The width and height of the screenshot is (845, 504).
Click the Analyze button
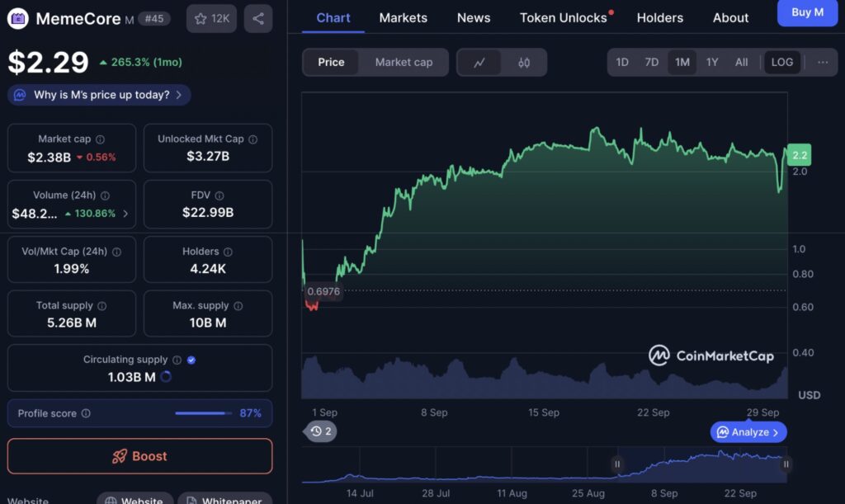[x=748, y=432]
